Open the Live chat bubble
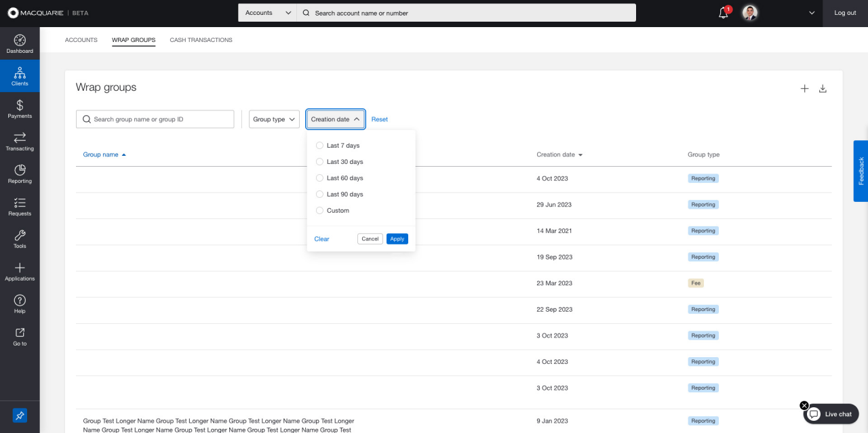The height and width of the screenshot is (433, 868). point(831,414)
